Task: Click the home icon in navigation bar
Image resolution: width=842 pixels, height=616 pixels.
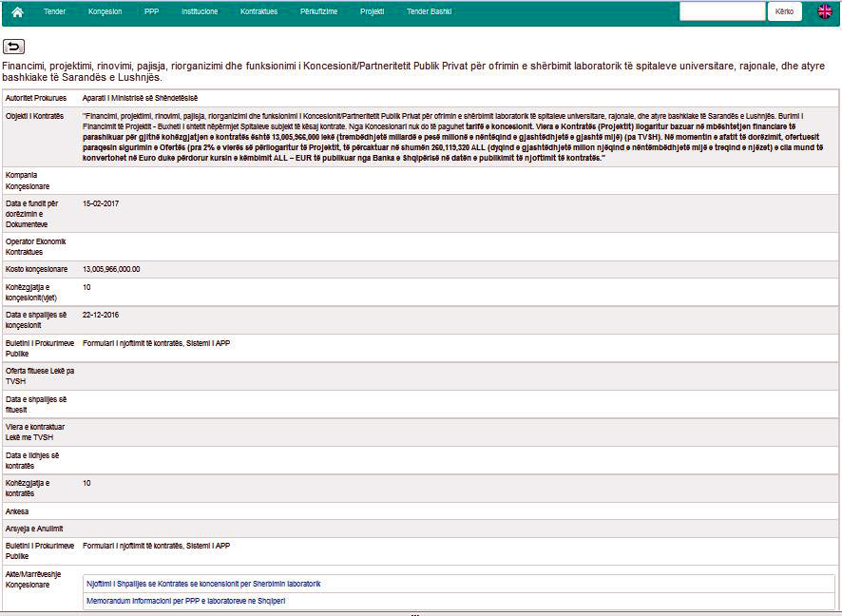Action: (x=16, y=11)
